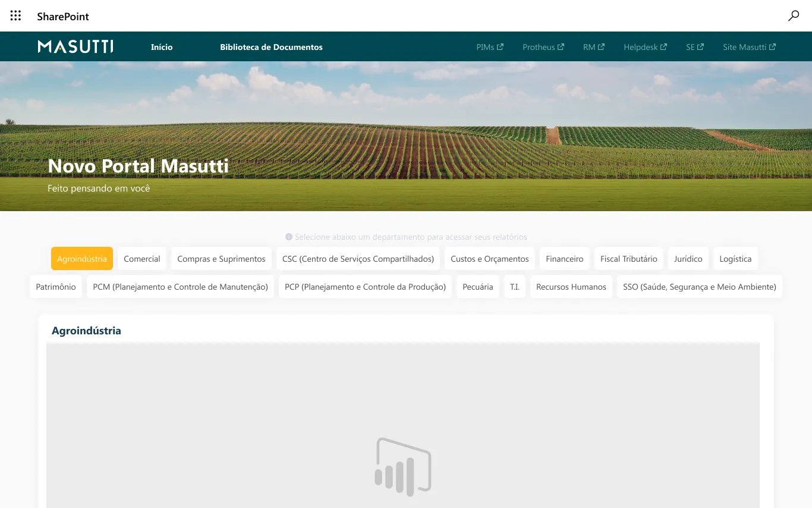Open the SharePoint app launcher grid
812x508 pixels.
click(16, 16)
